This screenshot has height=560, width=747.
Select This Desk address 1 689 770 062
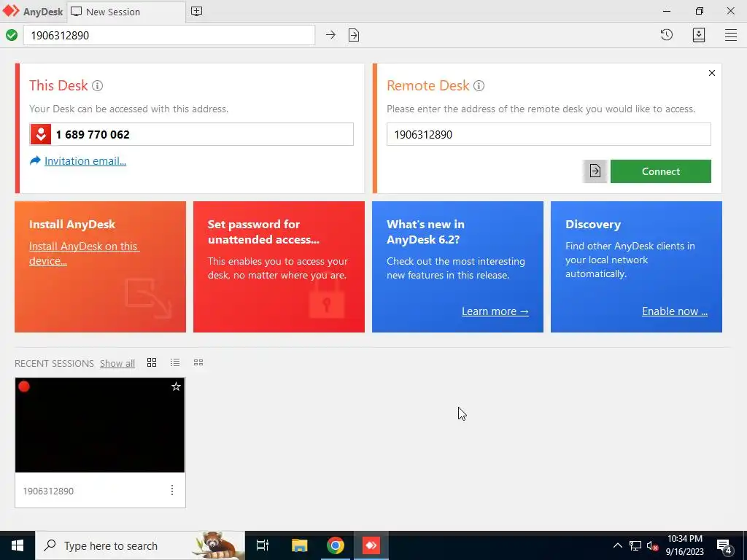[x=93, y=135]
